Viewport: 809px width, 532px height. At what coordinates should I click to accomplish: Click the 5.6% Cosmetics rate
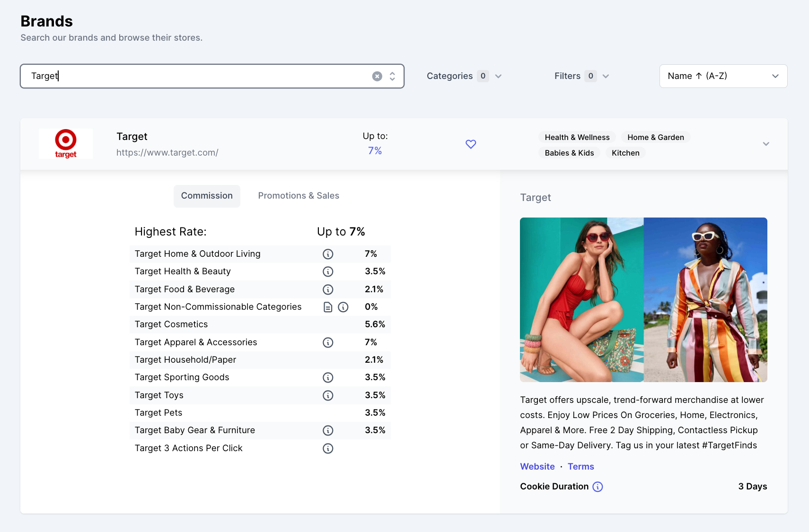[375, 324]
